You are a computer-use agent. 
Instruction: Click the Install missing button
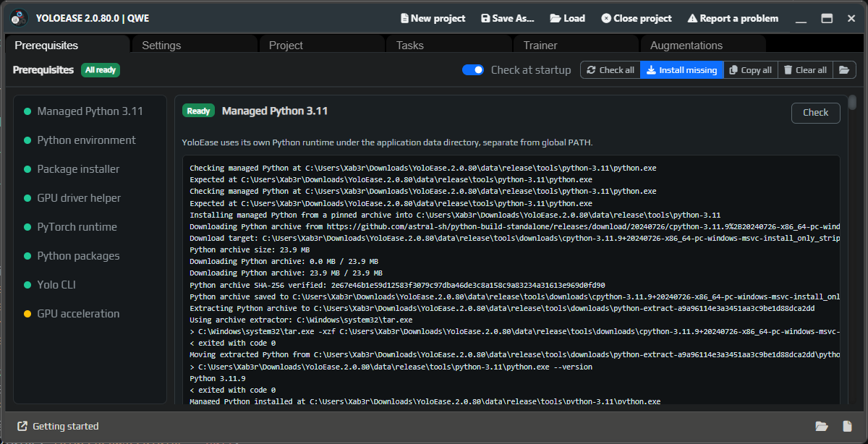point(682,70)
